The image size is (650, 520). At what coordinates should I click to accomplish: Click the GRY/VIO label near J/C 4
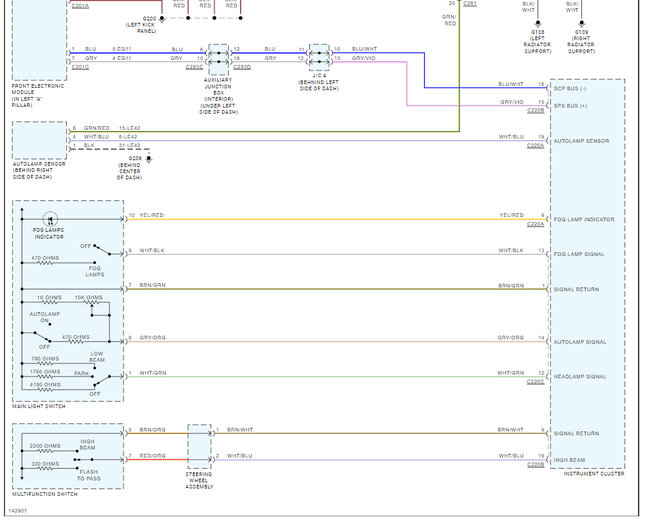tap(364, 58)
